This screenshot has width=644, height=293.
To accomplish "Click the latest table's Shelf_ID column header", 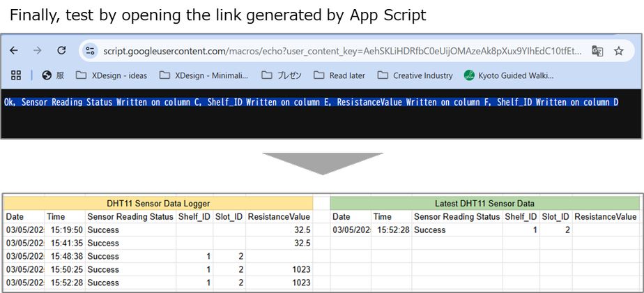I will (x=521, y=216).
